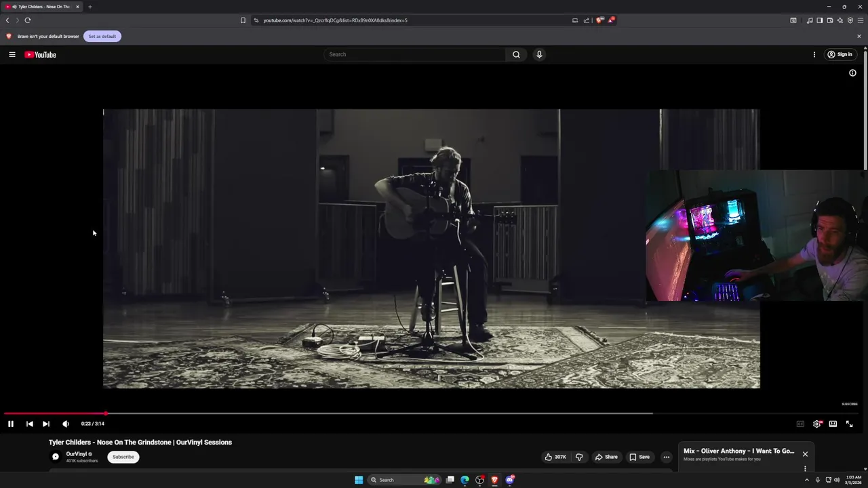Like the video with the thumbs-up icon
Viewport: 868px width, 488px height.
[x=555, y=457]
